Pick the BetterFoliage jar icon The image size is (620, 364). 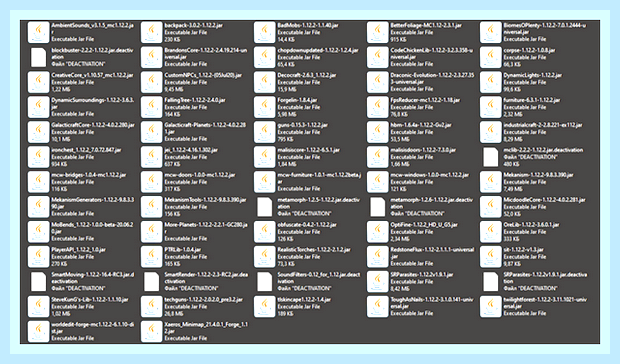coord(378,32)
